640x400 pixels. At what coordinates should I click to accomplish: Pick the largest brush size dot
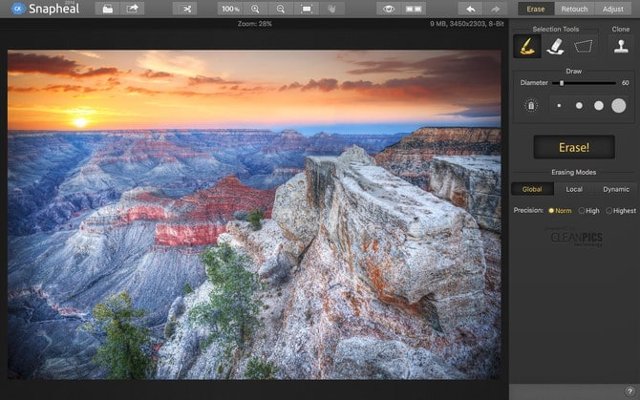click(619, 105)
